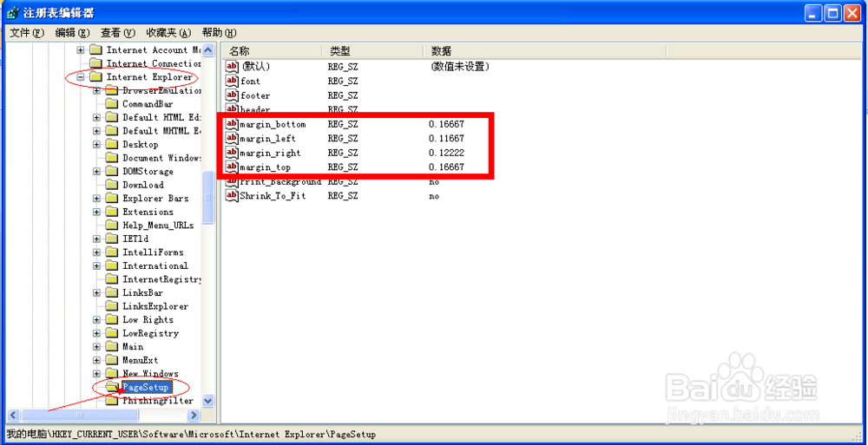Click the Internet Connection Wizard folder icon

95,63
